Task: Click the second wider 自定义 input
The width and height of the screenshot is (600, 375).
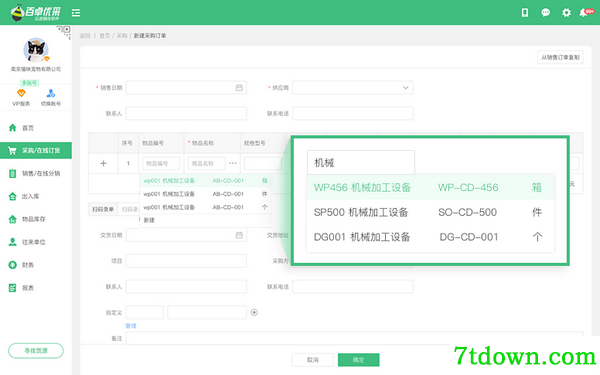Action: pyautogui.click(x=207, y=312)
